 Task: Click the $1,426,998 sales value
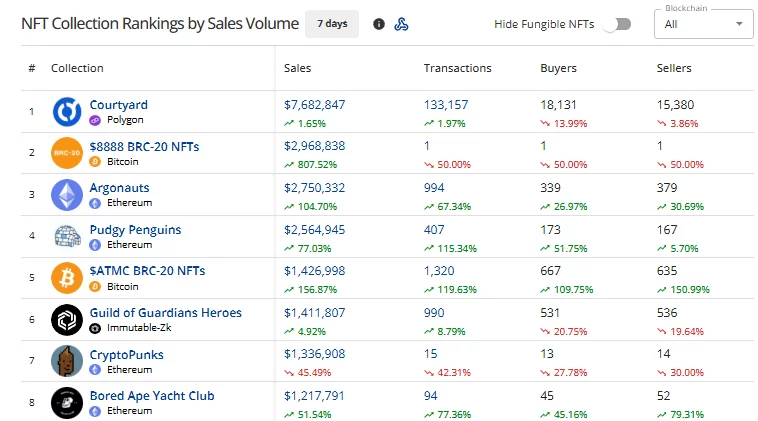coord(315,271)
